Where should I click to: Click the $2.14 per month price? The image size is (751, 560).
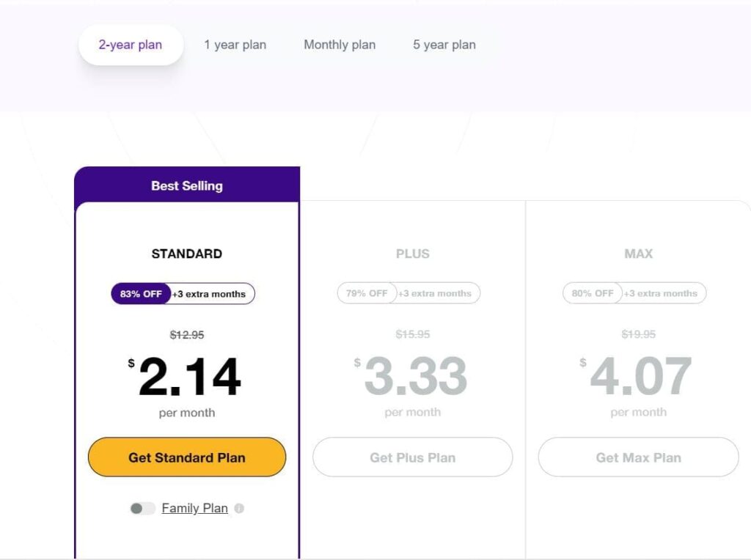coord(189,377)
